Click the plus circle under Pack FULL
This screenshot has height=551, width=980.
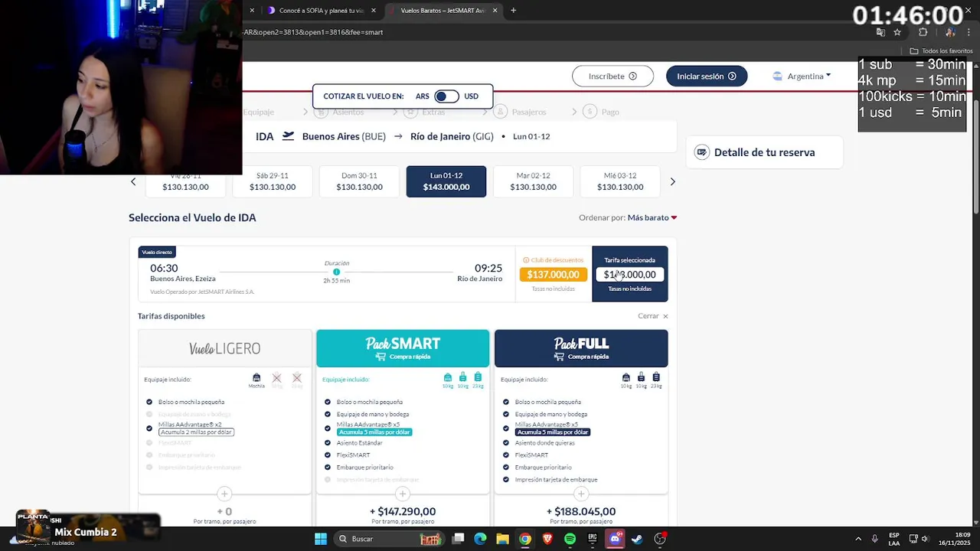coord(581,494)
